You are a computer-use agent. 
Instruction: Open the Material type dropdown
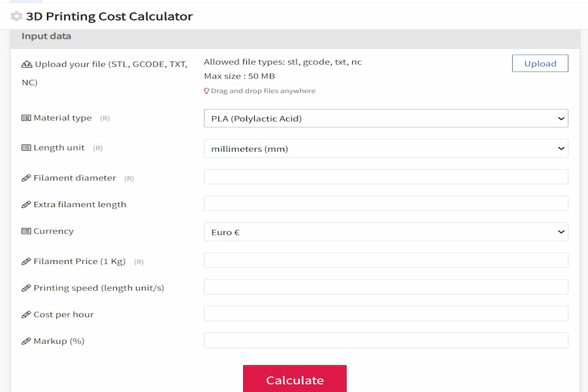(385, 118)
